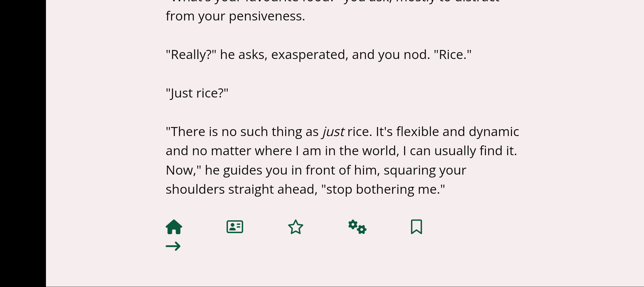Save progress with the bookmark icon
The width and height of the screenshot is (644, 287).
click(417, 227)
